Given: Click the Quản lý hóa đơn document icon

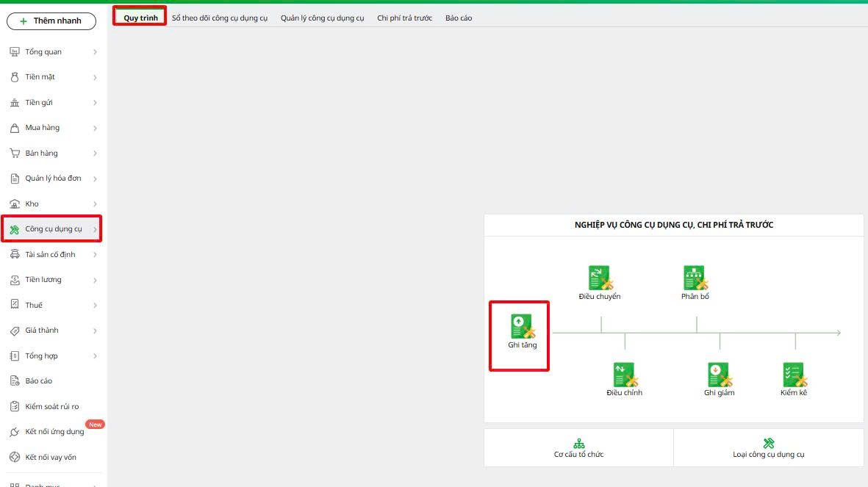Looking at the screenshot, I should click(15, 178).
